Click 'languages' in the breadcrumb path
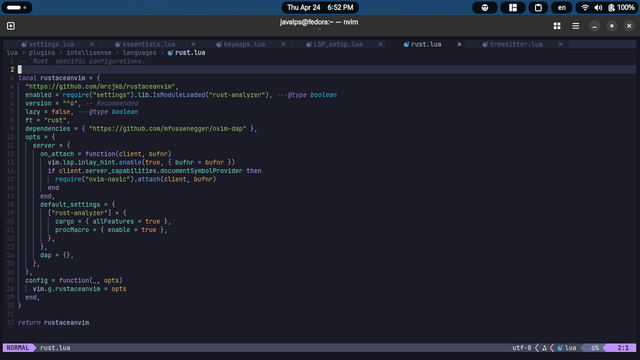This screenshot has height=360, width=640. [x=139, y=53]
